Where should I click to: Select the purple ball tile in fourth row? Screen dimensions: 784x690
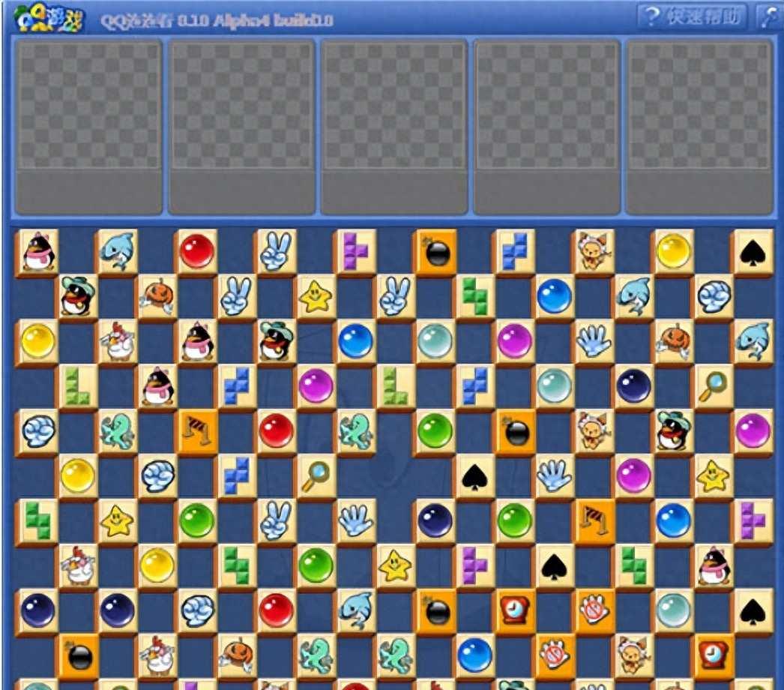point(316,385)
